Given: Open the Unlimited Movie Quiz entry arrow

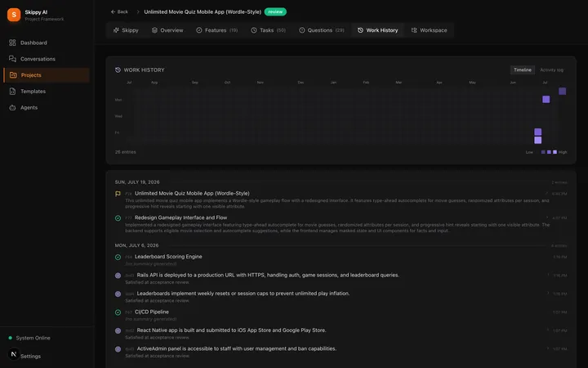Looking at the screenshot, I should click(547, 193).
